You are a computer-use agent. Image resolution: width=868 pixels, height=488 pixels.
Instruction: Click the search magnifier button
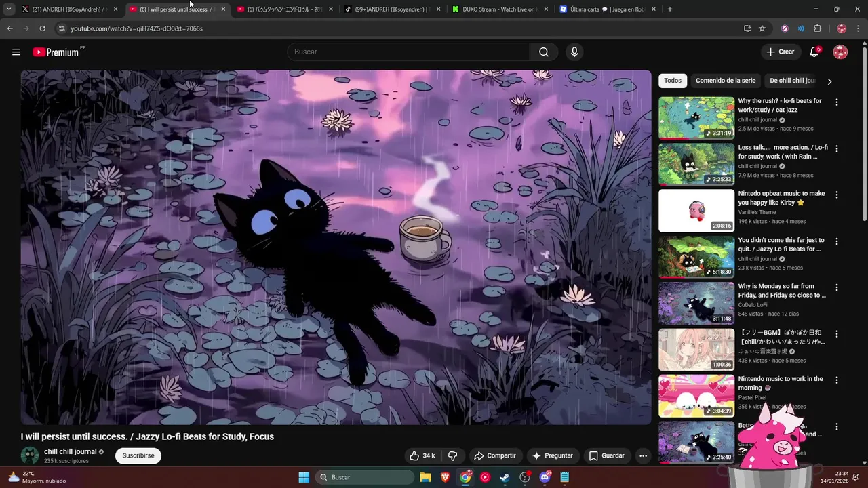[x=544, y=52]
